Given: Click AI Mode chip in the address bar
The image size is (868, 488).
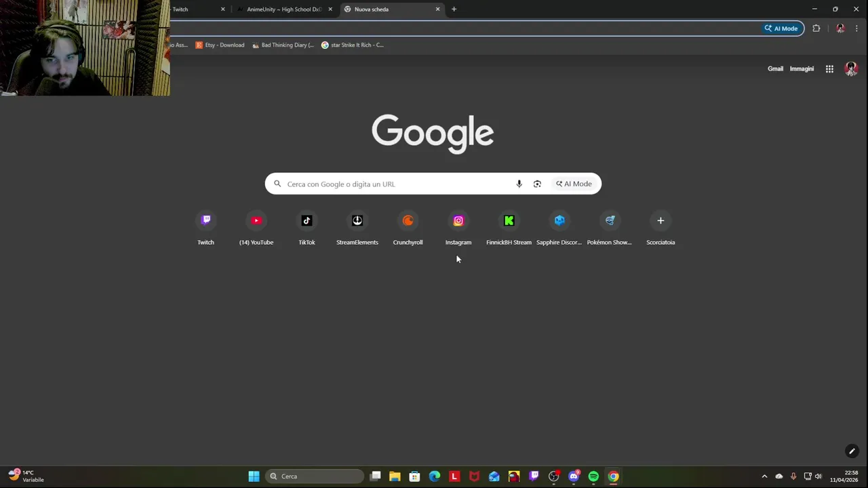Looking at the screenshot, I should click(x=781, y=28).
